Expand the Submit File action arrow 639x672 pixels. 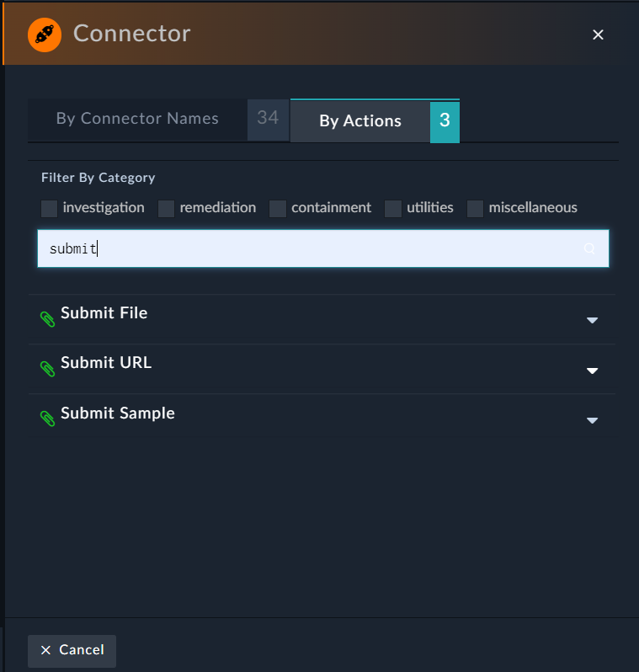point(593,320)
